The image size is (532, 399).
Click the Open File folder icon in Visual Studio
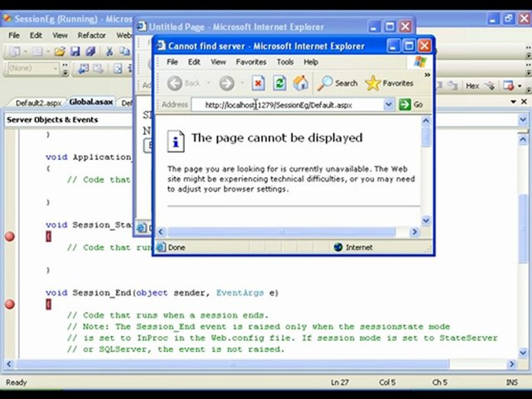tap(60, 52)
